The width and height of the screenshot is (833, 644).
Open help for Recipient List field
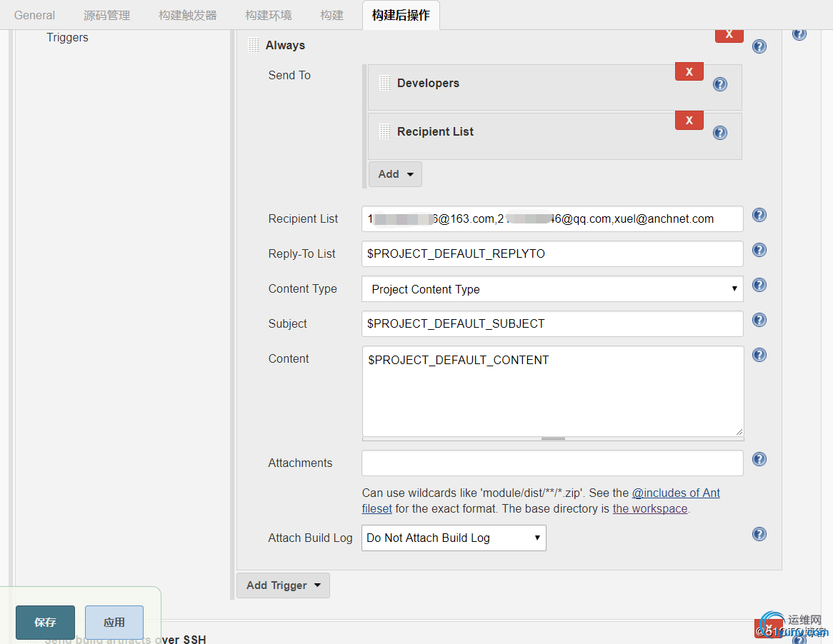click(x=759, y=215)
